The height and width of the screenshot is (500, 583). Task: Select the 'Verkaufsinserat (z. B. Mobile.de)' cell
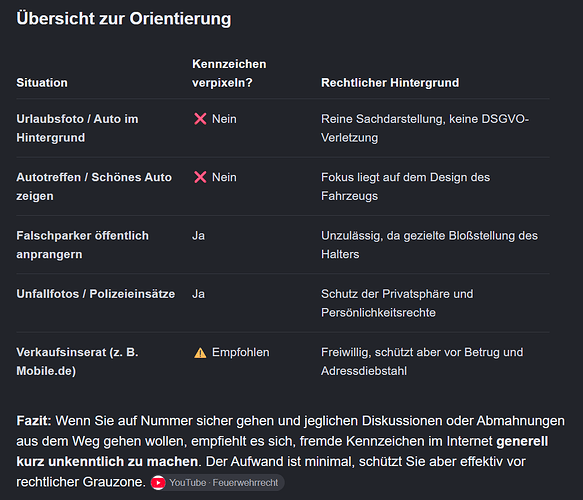click(x=77, y=362)
